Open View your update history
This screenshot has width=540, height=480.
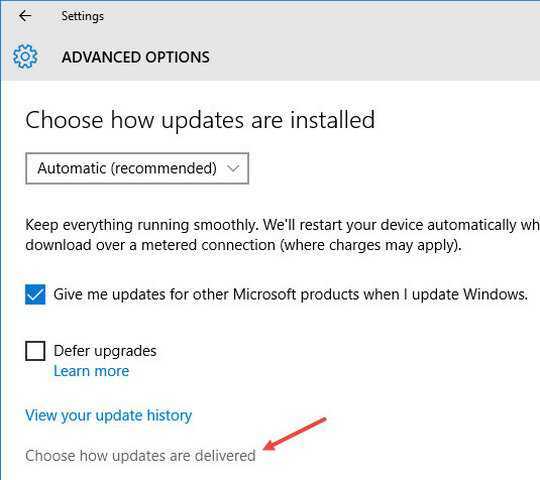108,416
